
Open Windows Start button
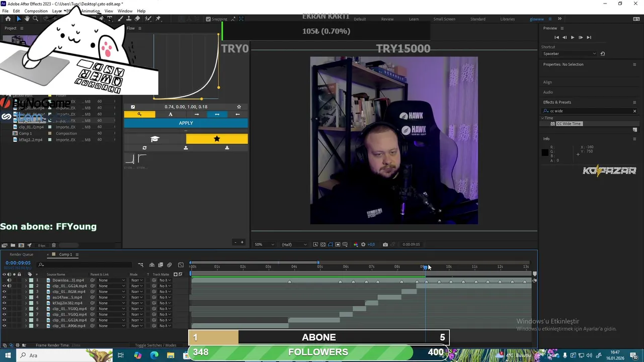[8, 355]
